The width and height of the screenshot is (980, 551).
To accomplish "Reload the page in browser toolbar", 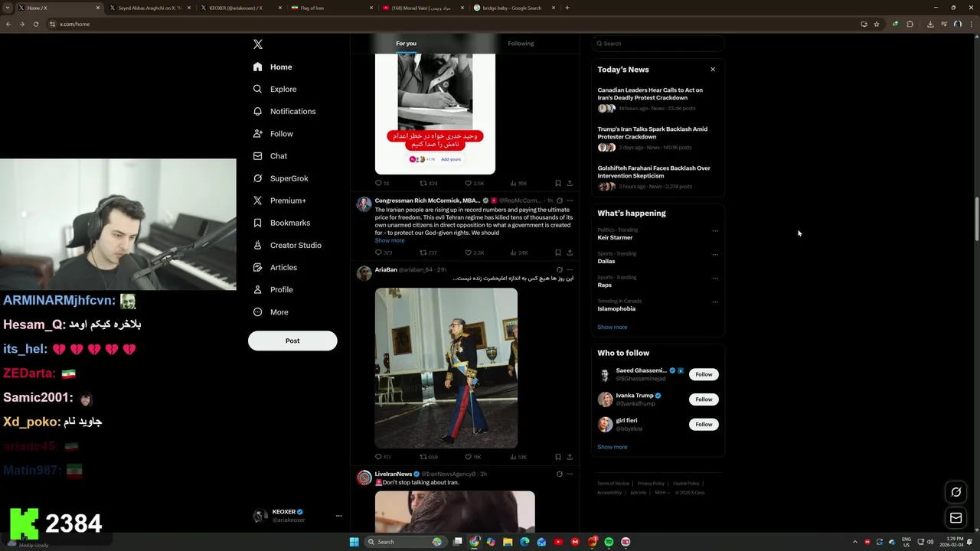I will pyautogui.click(x=35, y=24).
